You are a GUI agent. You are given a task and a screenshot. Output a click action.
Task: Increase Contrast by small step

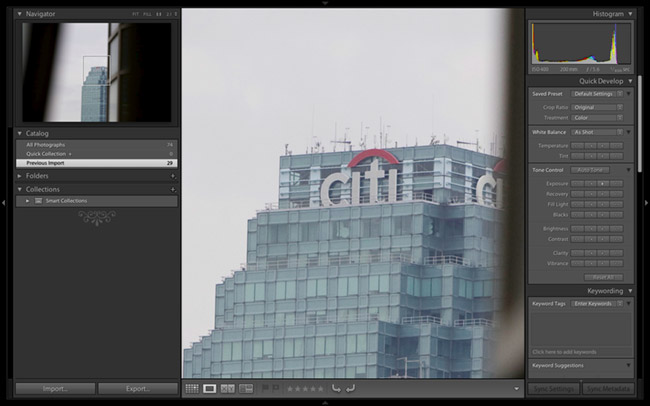point(604,239)
